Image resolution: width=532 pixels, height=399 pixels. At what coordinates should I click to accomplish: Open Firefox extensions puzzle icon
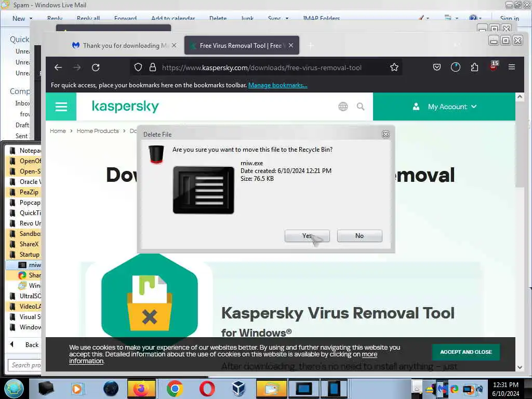point(475,67)
